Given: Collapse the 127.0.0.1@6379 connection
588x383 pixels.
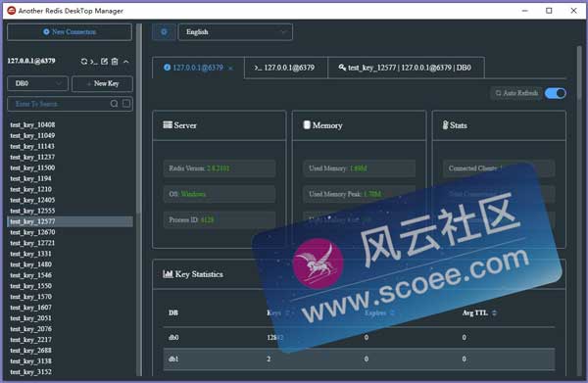Looking at the screenshot, I should pyautogui.click(x=126, y=62).
